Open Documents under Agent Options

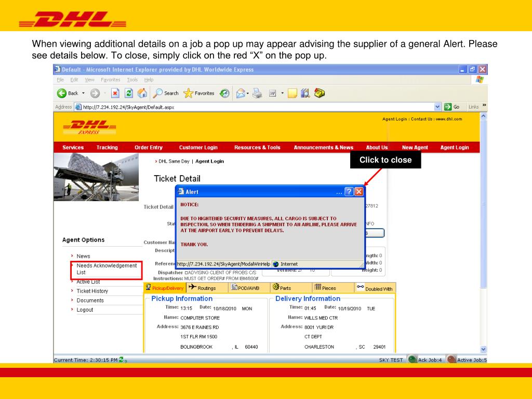90,300
